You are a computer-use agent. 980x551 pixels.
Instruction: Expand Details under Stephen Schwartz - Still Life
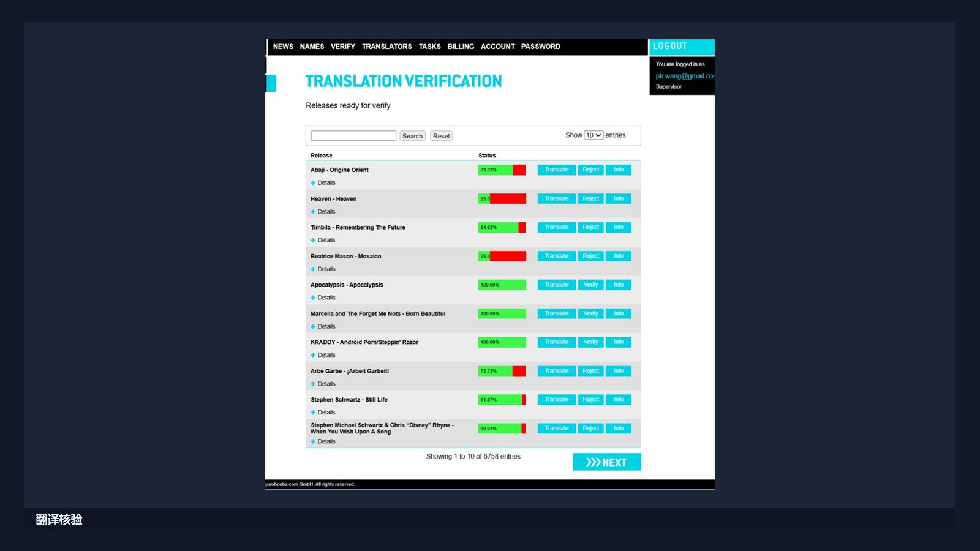click(x=323, y=413)
